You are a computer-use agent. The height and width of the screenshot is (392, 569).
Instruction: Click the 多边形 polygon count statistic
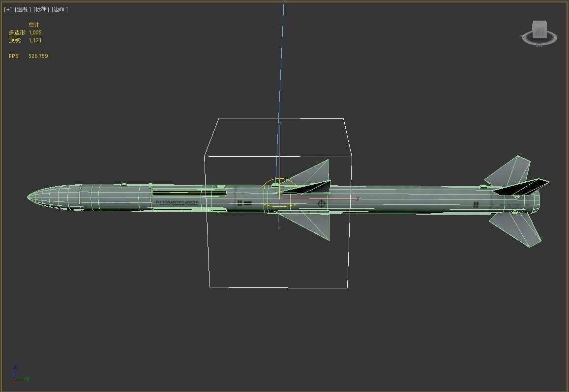[x=25, y=32]
